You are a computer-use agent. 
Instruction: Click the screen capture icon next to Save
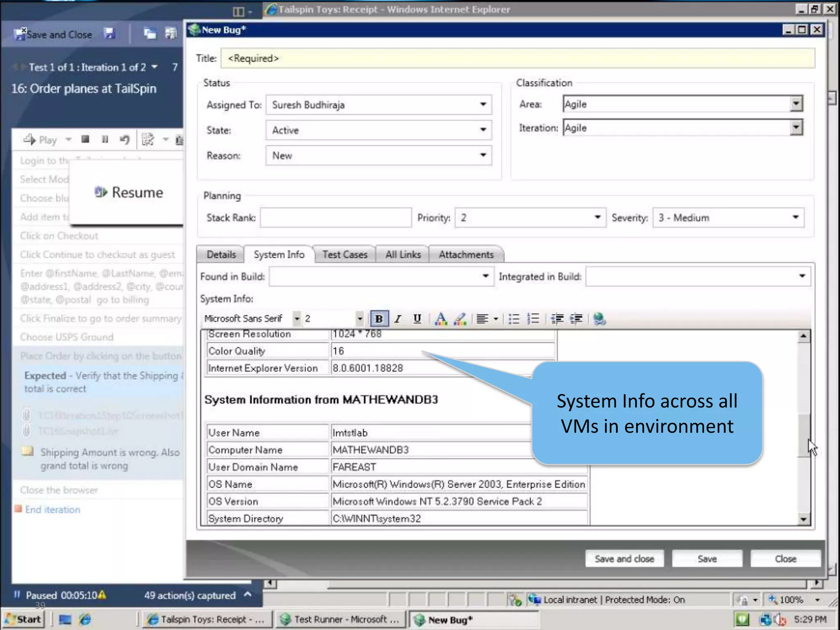(x=149, y=34)
